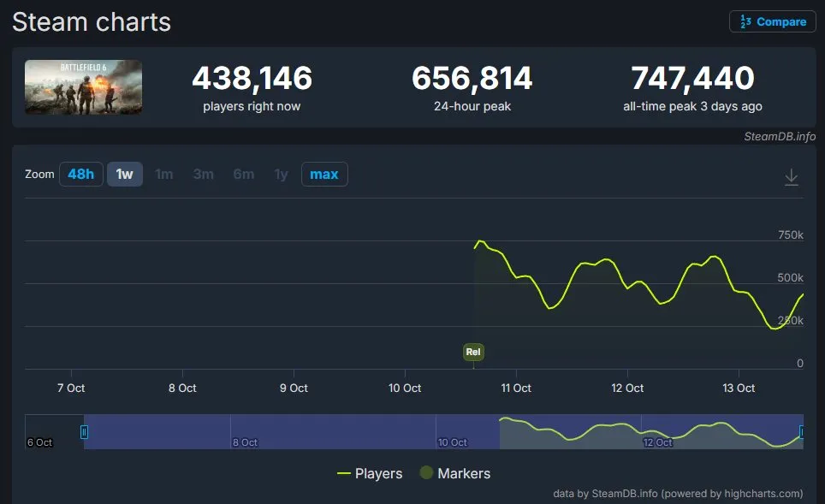Image resolution: width=825 pixels, height=504 pixels.
Task: Select the max zoom option
Action: (x=324, y=174)
